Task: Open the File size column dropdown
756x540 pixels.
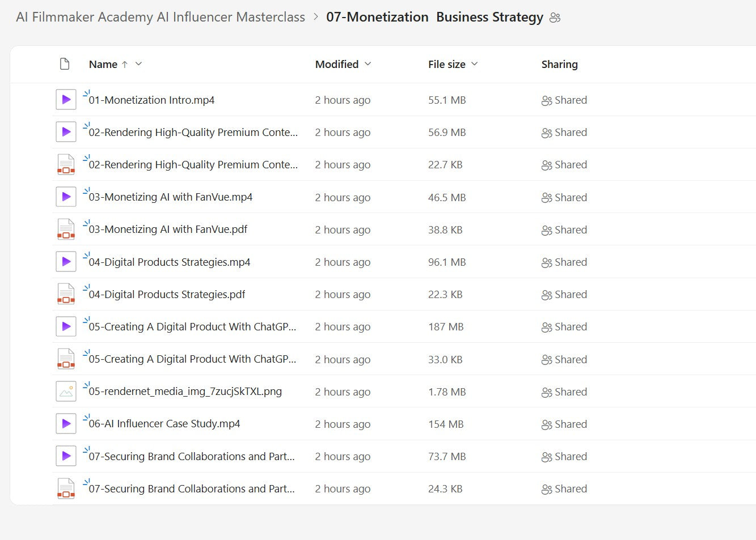Action: tap(475, 64)
